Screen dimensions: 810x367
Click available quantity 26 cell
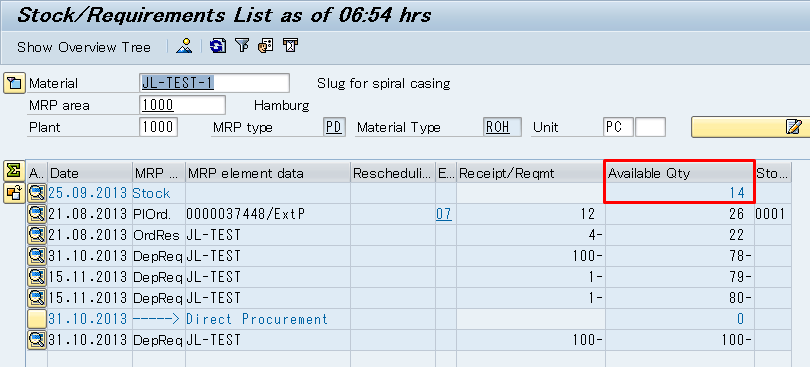pos(680,214)
